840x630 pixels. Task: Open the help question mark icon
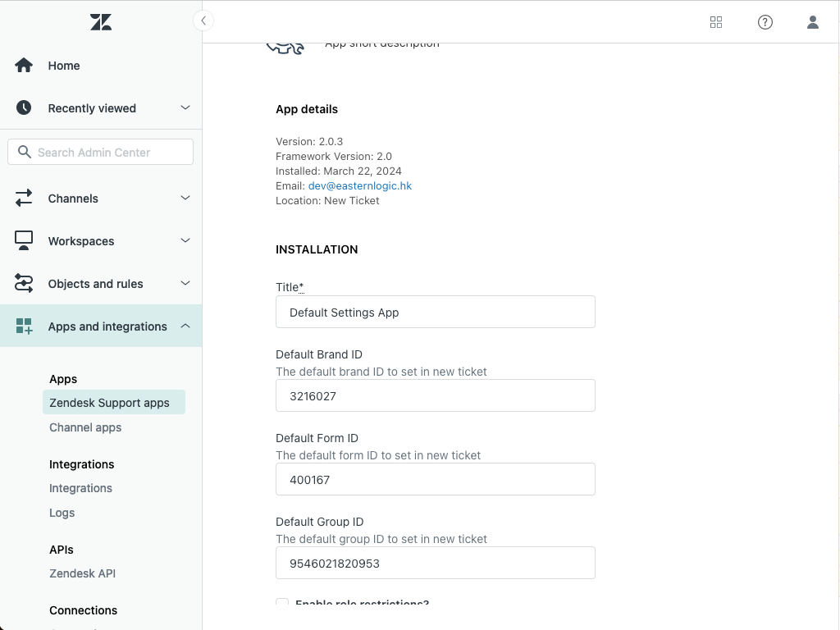tap(765, 22)
